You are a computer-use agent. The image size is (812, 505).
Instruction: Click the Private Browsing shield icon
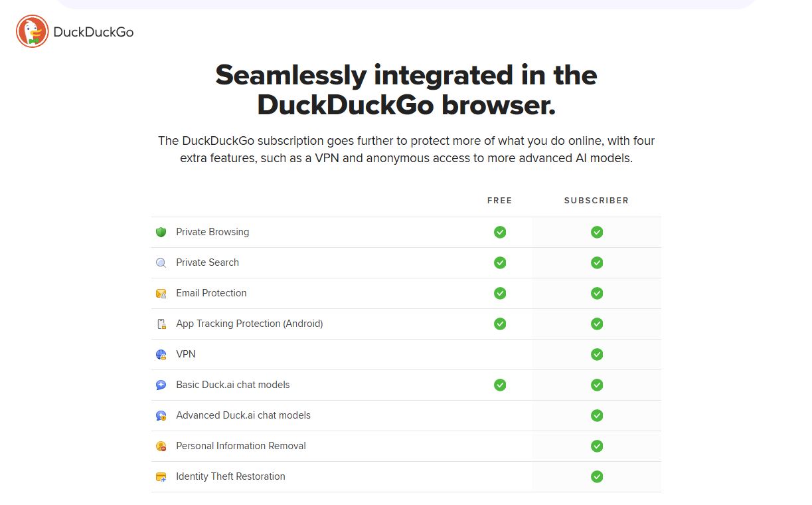[161, 232]
